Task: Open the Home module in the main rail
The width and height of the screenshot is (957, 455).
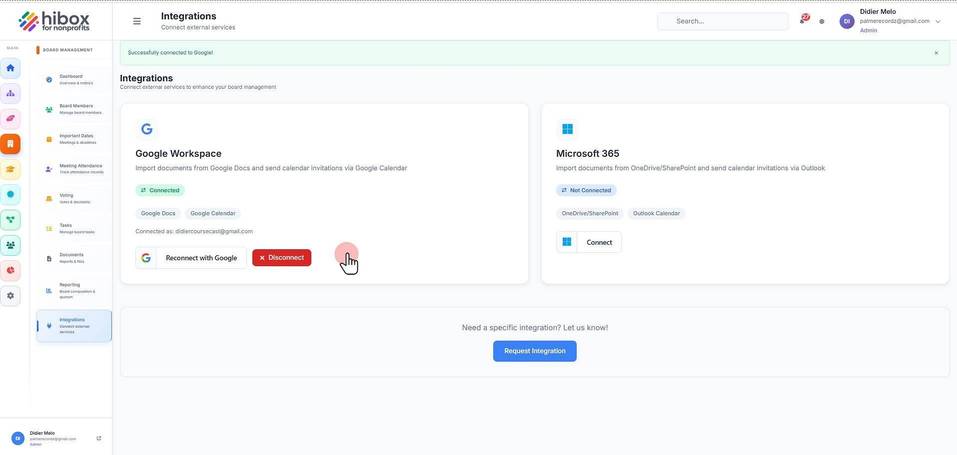Action: (x=10, y=68)
